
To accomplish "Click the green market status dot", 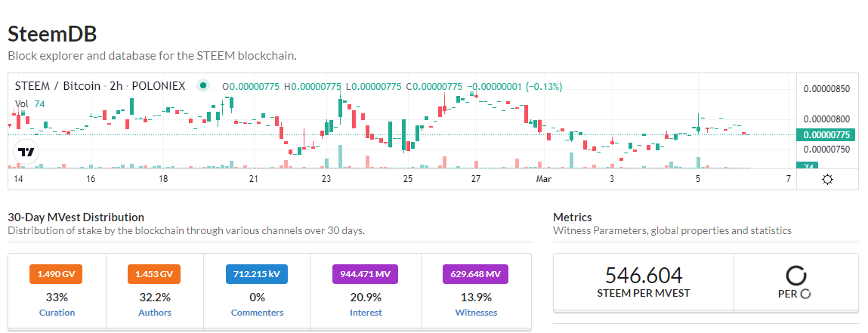I will tap(204, 86).
